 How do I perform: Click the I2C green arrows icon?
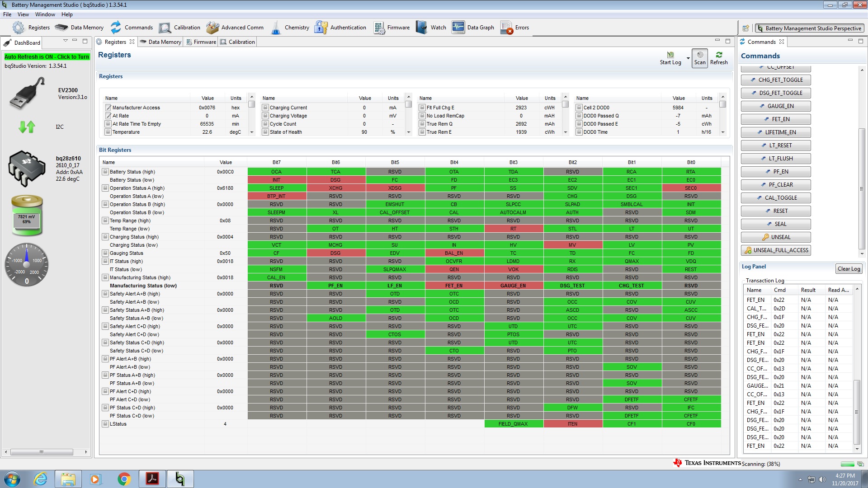click(x=27, y=127)
